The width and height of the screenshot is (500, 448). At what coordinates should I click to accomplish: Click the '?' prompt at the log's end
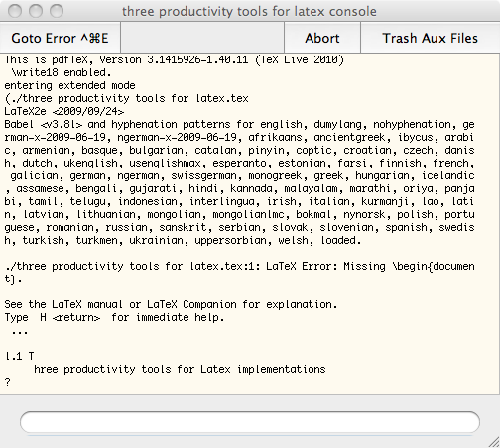click(x=8, y=382)
